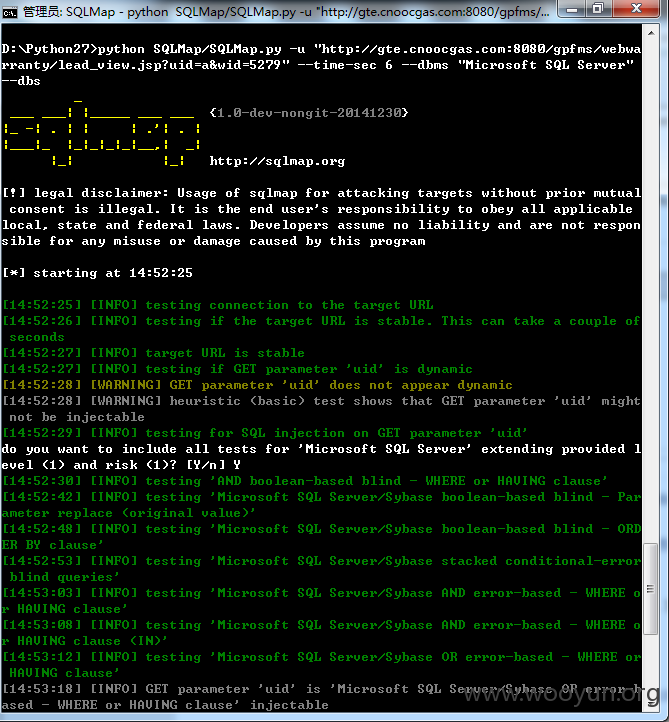Screen dimensions: 669x722
Task: Click the scrollbar up arrow
Action: pyautogui.click(x=651, y=33)
